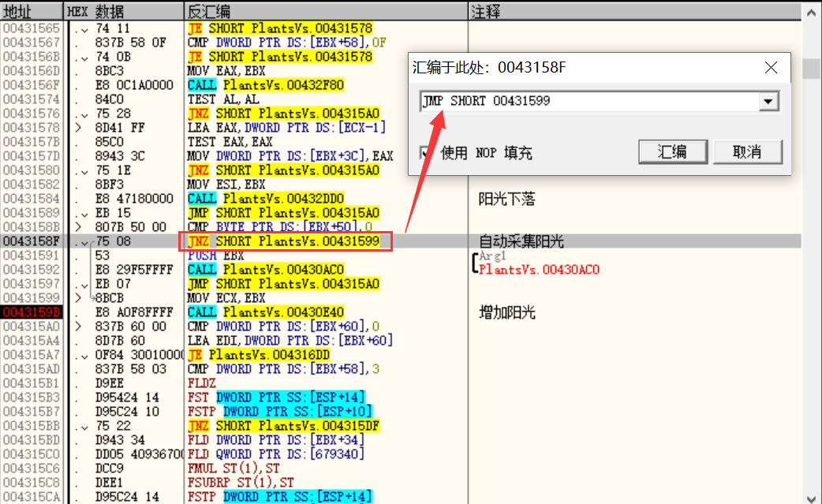822x504 pixels.
Task: Click the 取消 button
Action: [747, 152]
